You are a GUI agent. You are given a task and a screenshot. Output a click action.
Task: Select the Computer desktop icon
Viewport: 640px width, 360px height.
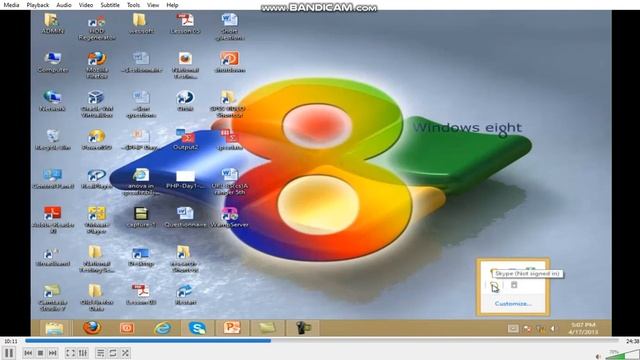point(53,62)
